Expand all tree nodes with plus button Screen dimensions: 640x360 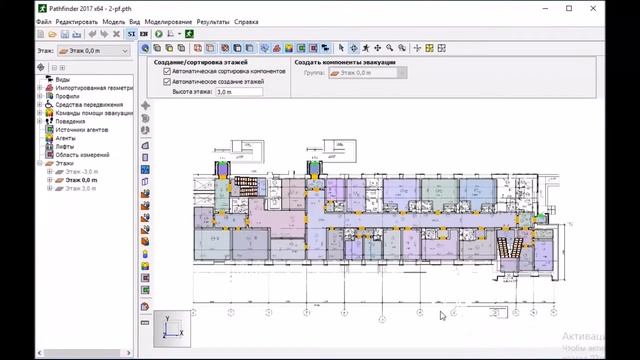pyautogui.click(x=62, y=68)
